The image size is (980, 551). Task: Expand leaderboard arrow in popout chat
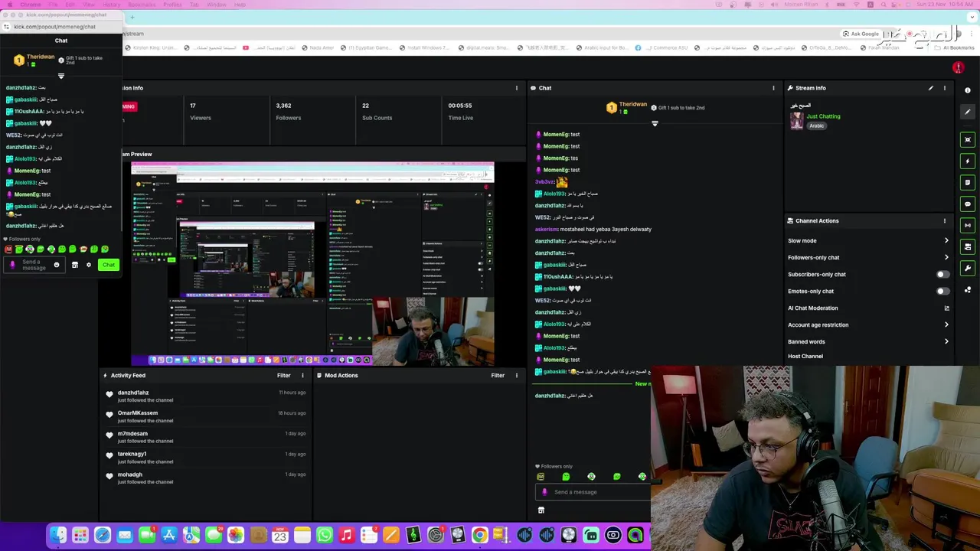click(x=61, y=76)
